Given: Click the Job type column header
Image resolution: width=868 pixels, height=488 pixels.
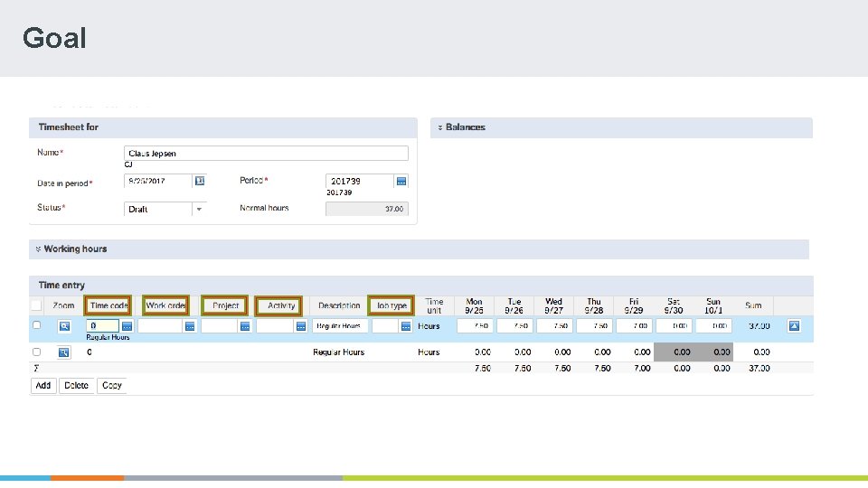Looking at the screenshot, I should pyautogui.click(x=392, y=305).
